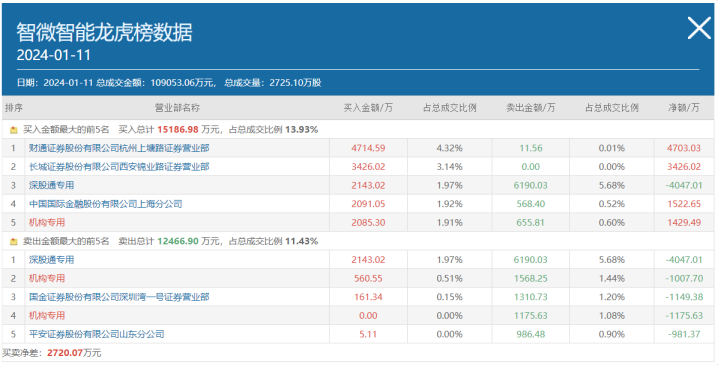Open 深股通专用 in the top sellers list

tap(51, 260)
